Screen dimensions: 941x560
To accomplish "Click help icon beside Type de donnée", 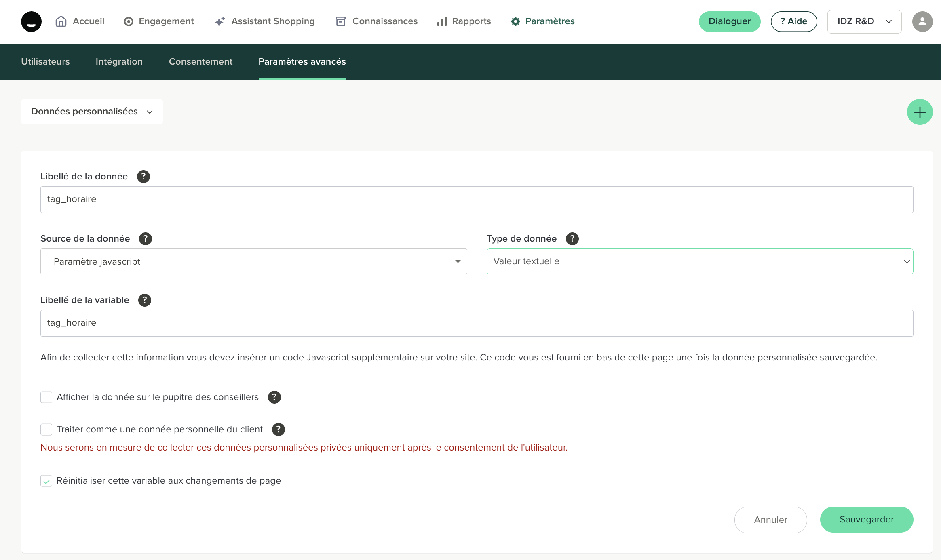I will [572, 239].
